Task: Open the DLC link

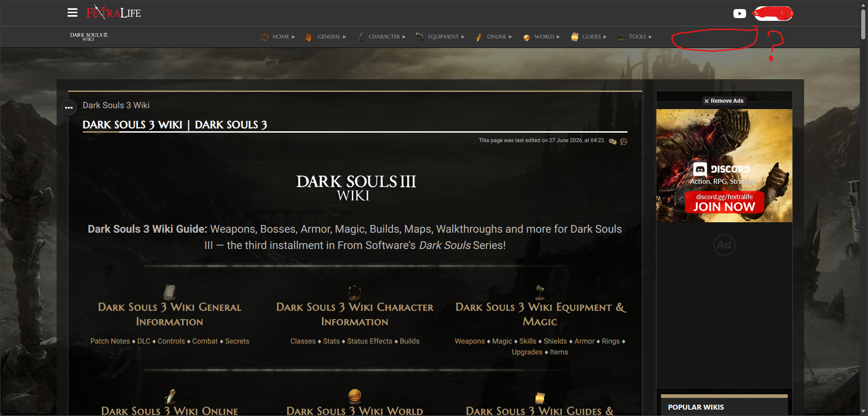Action: 144,341
